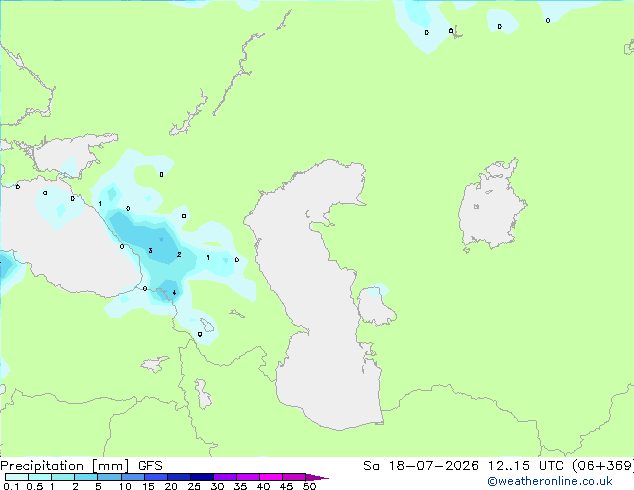Pick the 0.1 to 0.5 mm legend swatch
Image resolution: width=634 pixels, height=490 pixels.
point(17,477)
